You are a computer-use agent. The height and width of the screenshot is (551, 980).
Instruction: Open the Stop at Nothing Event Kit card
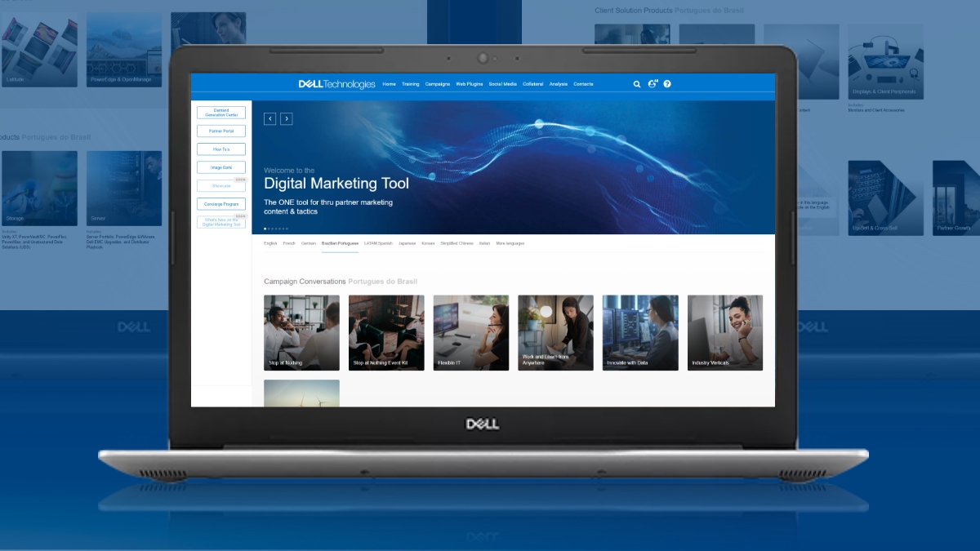[386, 333]
